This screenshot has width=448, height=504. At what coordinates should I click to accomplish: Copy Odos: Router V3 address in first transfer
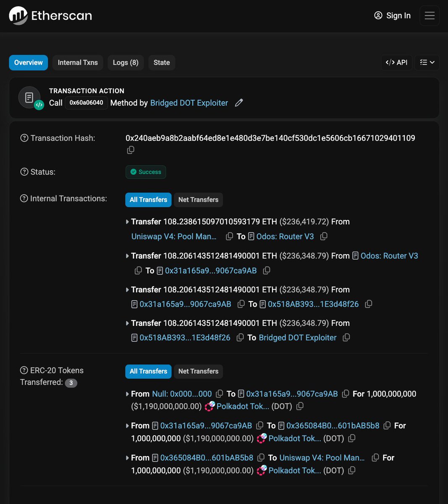(x=324, y=236)
